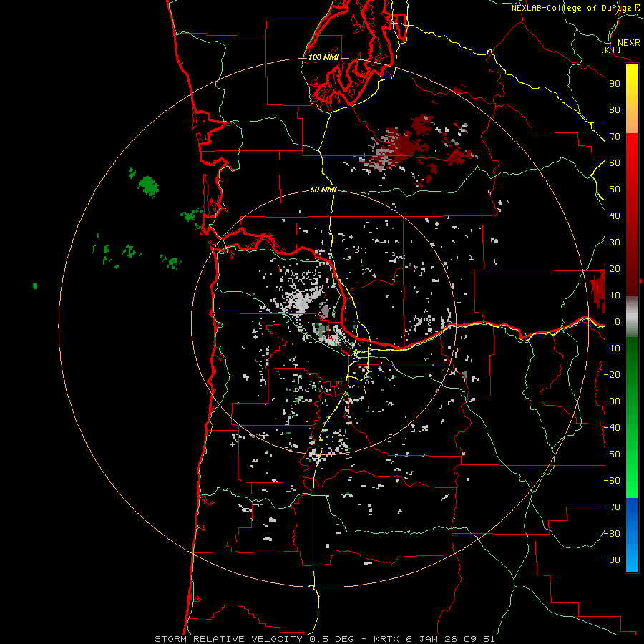644x644 pixels.
Task: Click the 50 NMI range ring label
Action: click(323, 190)
